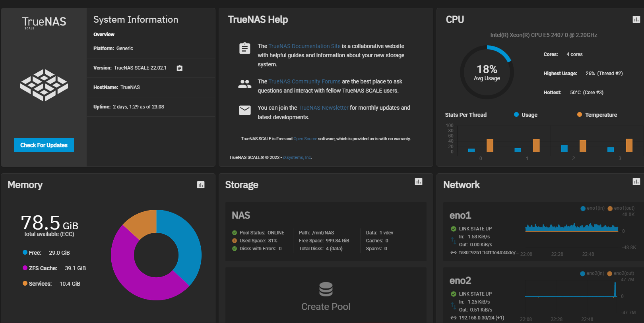Click the "Platform: Generic" row
Viewport: 644px width, 323px height.
pyautogui.click(x=151, y=48)
